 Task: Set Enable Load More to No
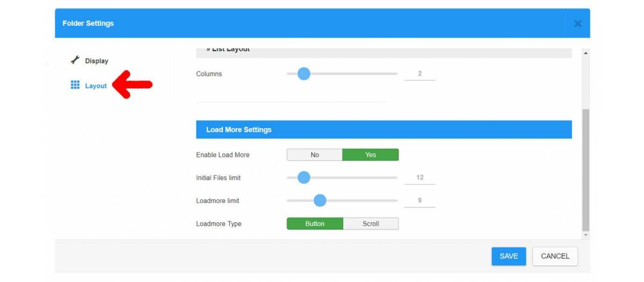[x=315, y=155]
